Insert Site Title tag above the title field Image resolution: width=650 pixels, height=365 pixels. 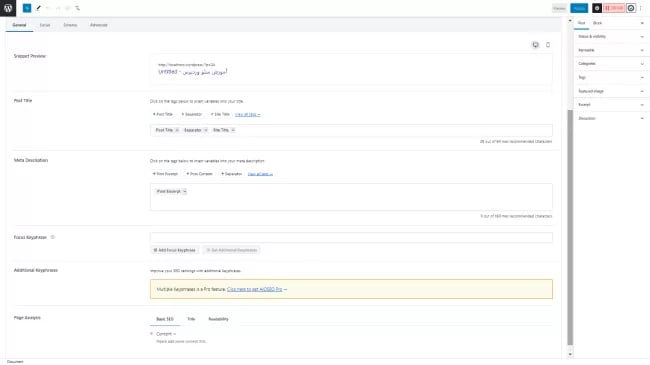tap(220, 114)
